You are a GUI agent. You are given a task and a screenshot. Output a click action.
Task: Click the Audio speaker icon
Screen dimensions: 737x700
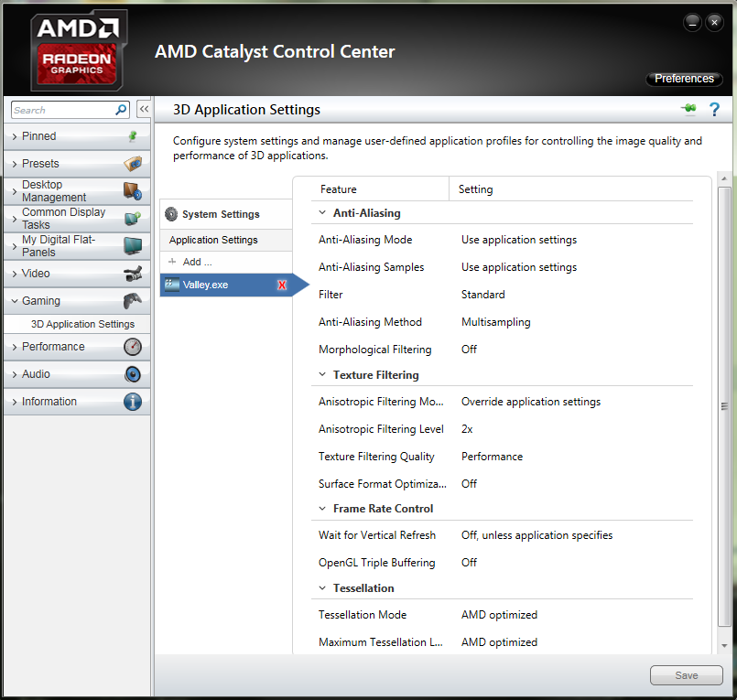tap(133, 374)
